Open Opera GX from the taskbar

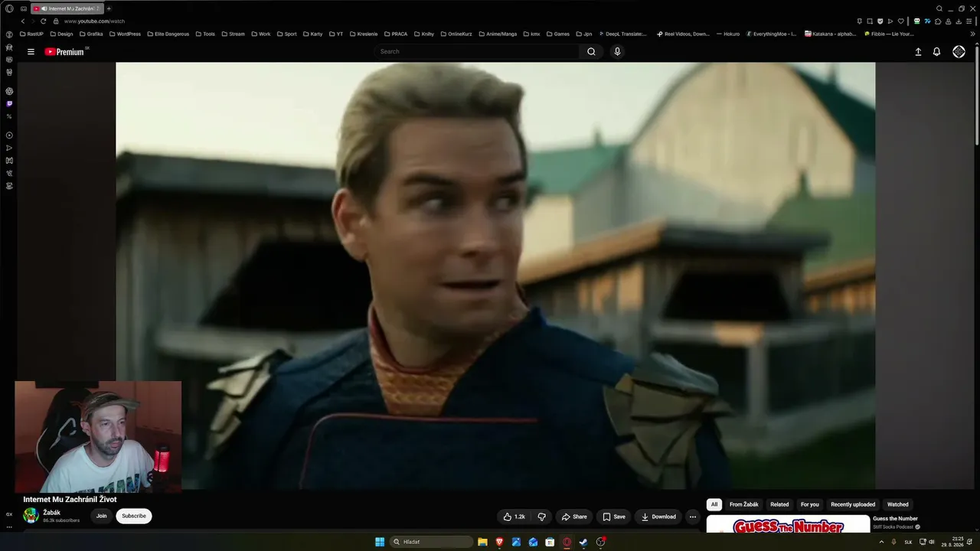click(567, 542)
